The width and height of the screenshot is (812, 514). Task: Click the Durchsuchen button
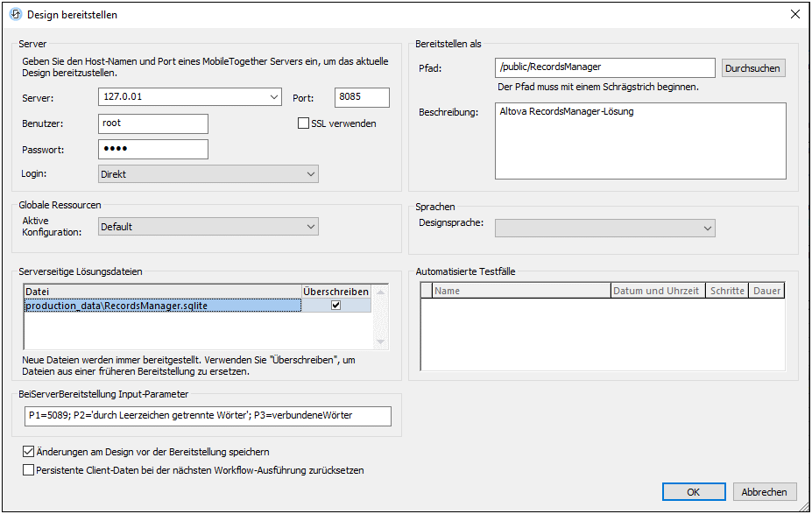tap(752, 68)
